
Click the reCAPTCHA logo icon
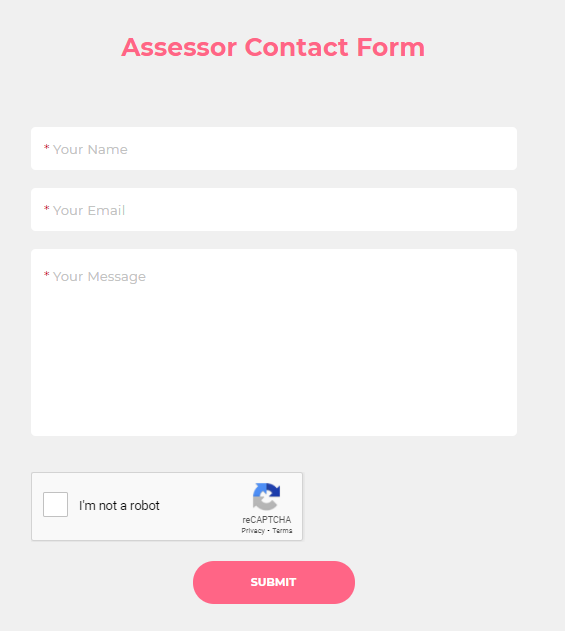tap(266, 497)
